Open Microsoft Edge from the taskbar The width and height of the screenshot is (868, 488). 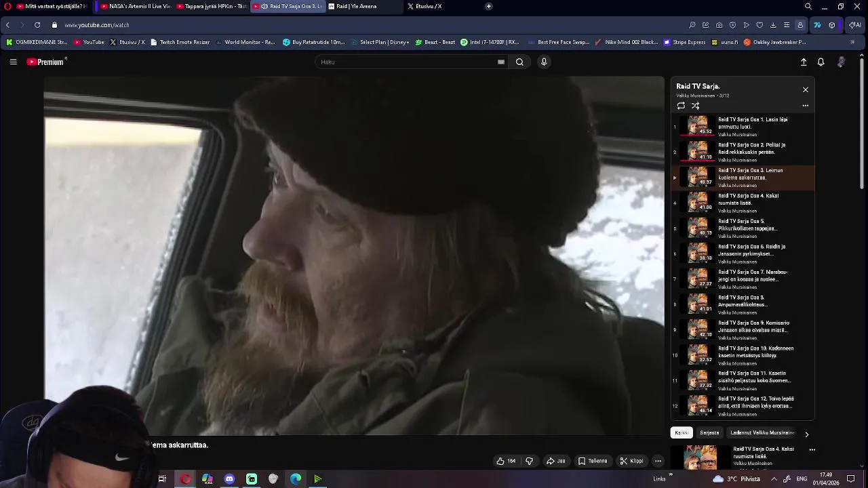tap(296, 479)
